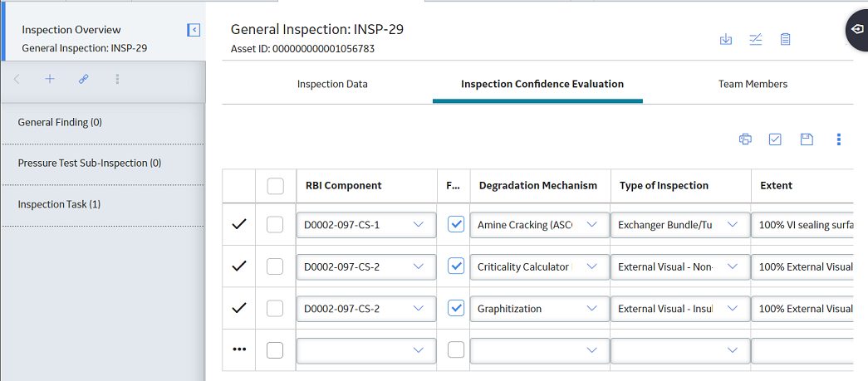Image resolution: width=868 pixels, height=381 pixels.
Task: Click Extent column header
Action: pos(776,186)
